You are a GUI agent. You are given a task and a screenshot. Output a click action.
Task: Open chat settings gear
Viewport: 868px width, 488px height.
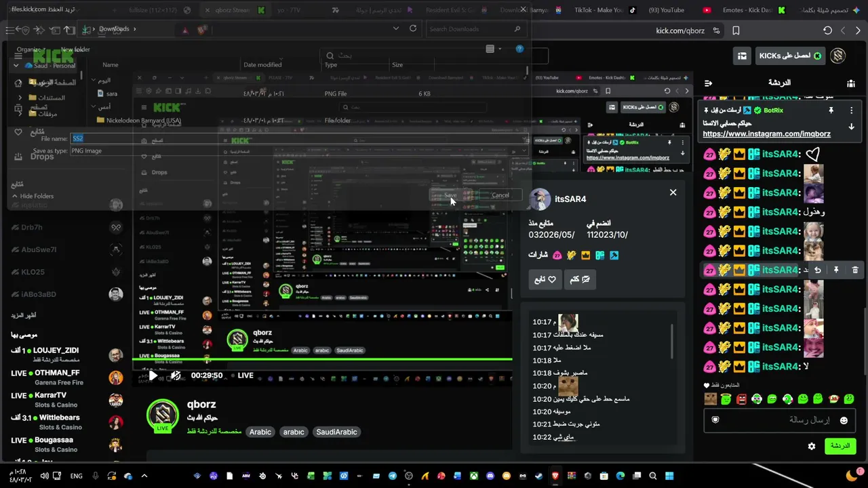(812, 446)
